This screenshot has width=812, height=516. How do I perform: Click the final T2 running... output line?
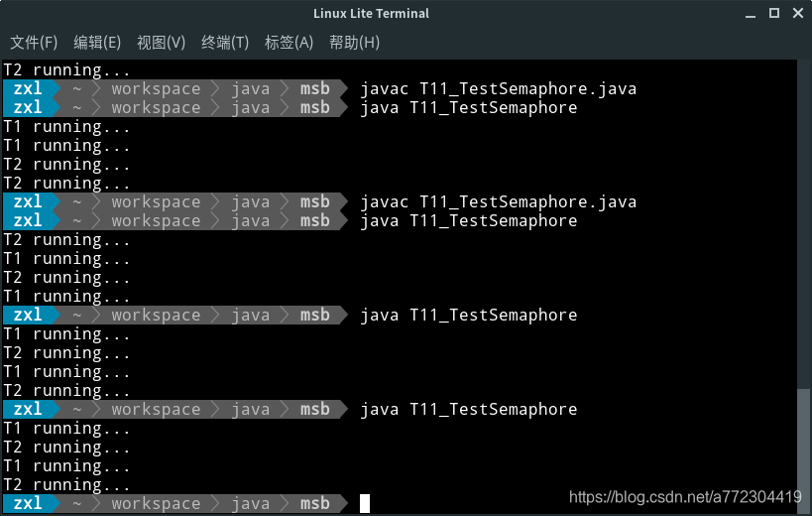(x=66, y=485)
